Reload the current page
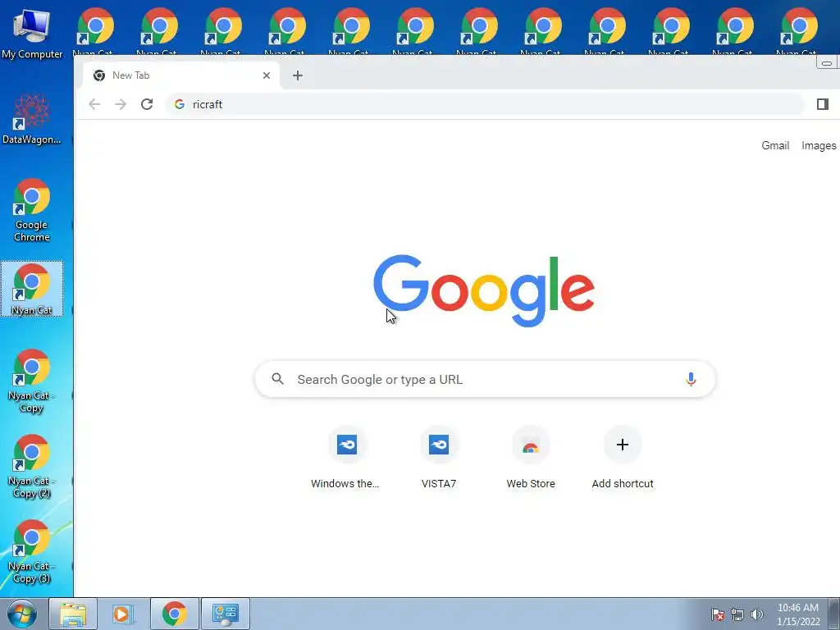This screenshot has height=630, width=840. pos(147,104)
